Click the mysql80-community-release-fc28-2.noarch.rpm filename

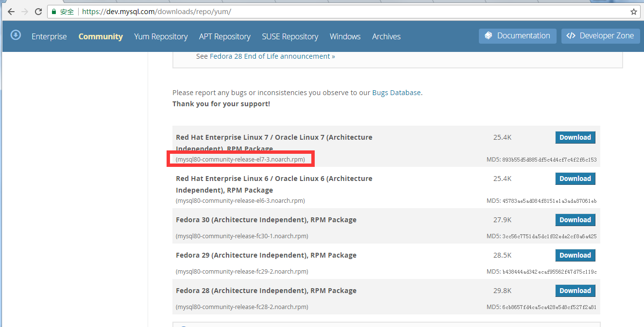point(242,307)
